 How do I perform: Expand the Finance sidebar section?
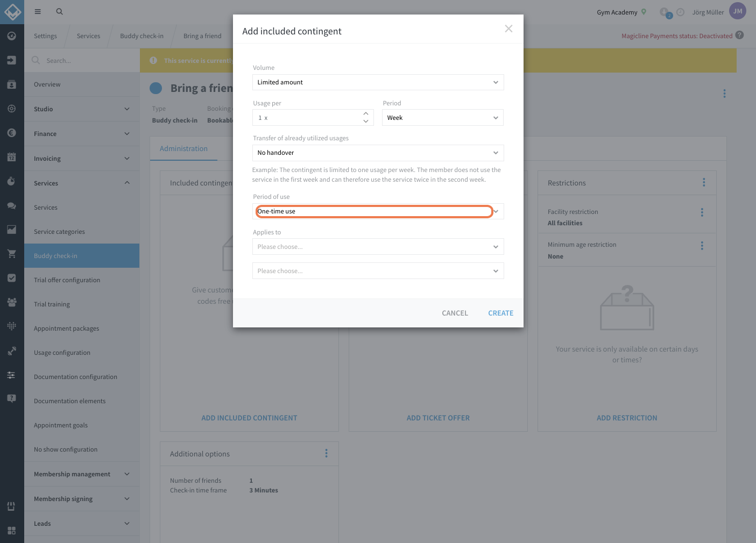tap(82, 134)
